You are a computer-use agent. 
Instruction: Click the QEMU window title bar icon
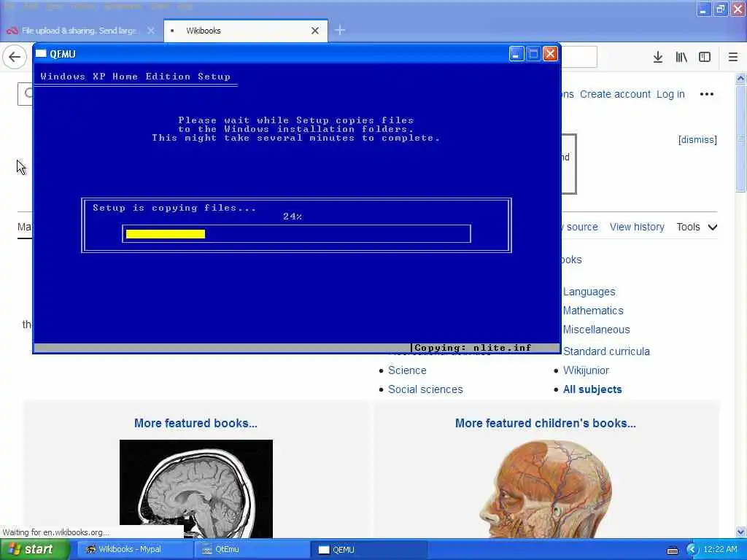[41, 53]
